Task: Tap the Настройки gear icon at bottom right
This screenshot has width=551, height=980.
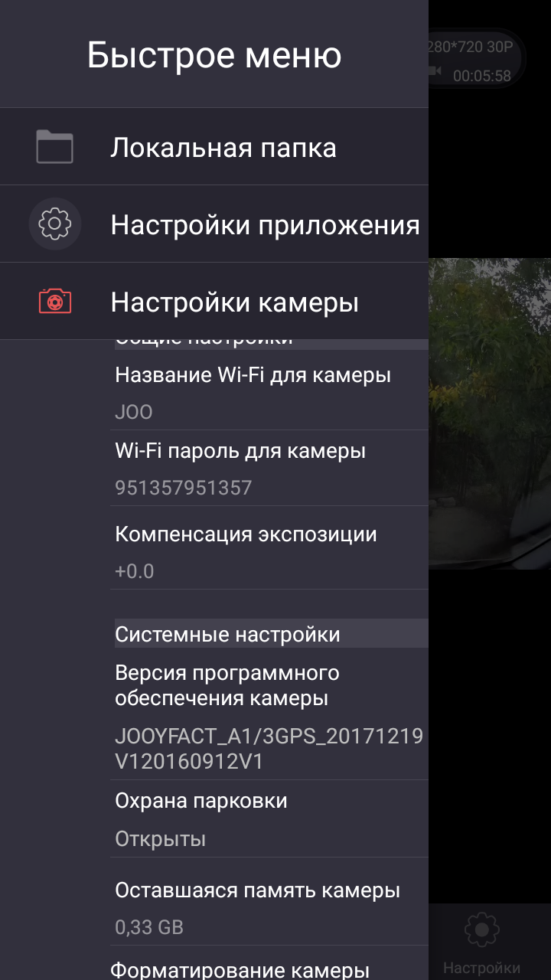Action: pyautogui.click(x=481, y=929)
